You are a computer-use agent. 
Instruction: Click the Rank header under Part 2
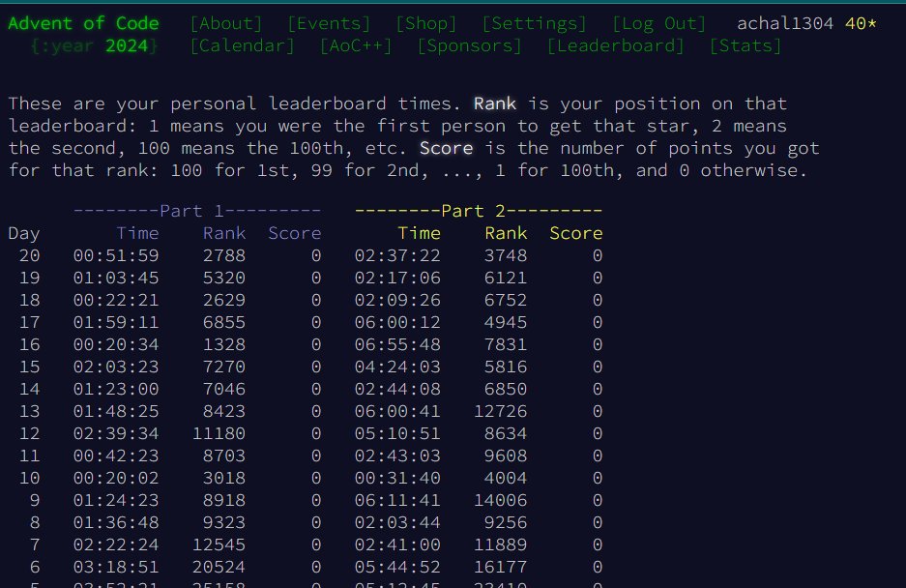pos(506,233)
